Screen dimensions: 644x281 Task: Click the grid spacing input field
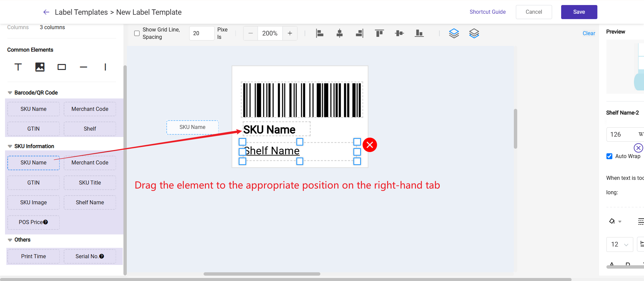(202, 33)
